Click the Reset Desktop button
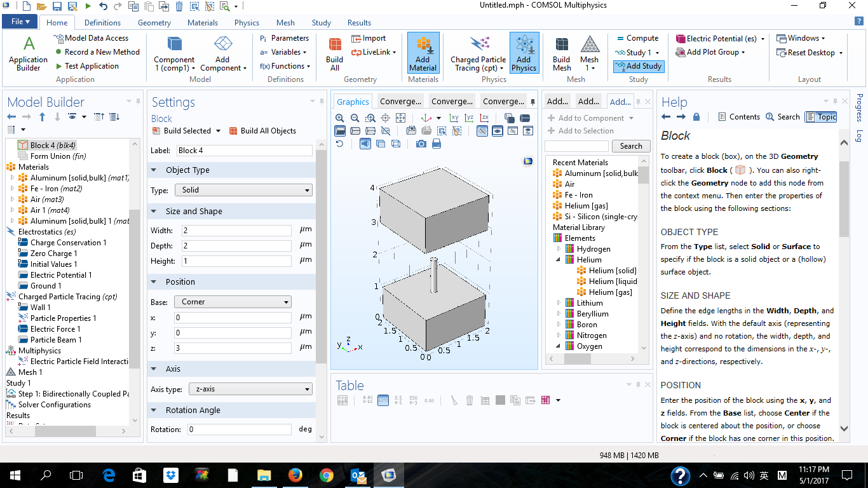868x488 pixels. click(810, 53)
